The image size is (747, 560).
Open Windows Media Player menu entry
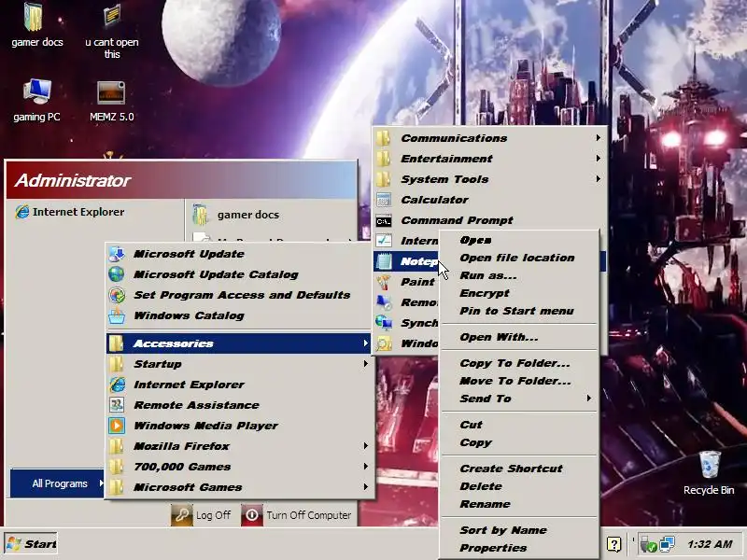click(238, 426)
